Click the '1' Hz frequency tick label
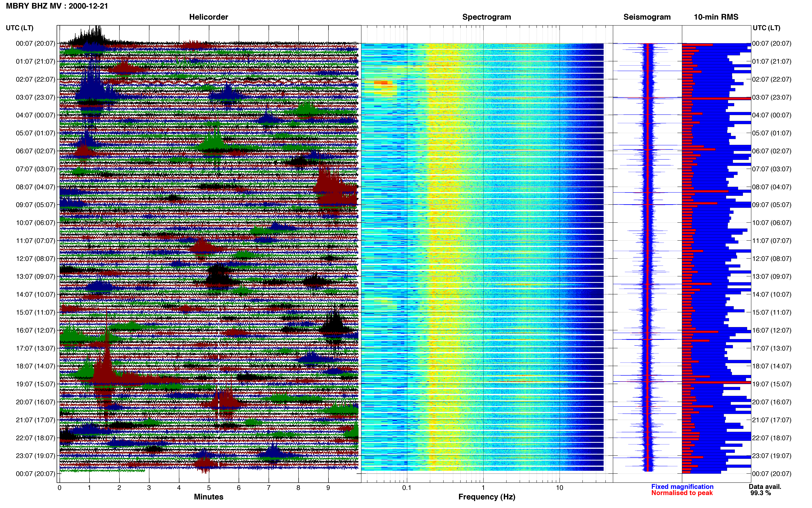Screen dimensions: 812x508 483,488
